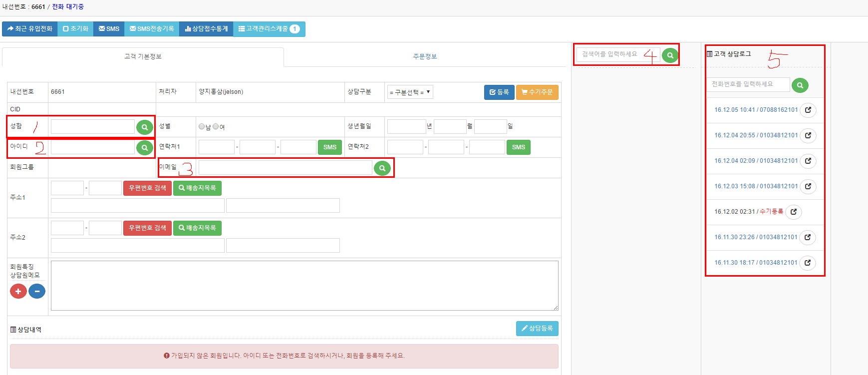Click 우편번호 검색 button for 주소1
Viewport: 868px width, 375px height.
pyautogui.click(x=147, y=188)
